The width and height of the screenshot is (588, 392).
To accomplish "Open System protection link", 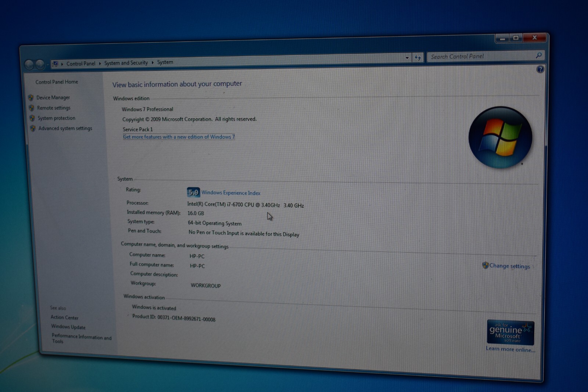I will [x=56, y=118].
